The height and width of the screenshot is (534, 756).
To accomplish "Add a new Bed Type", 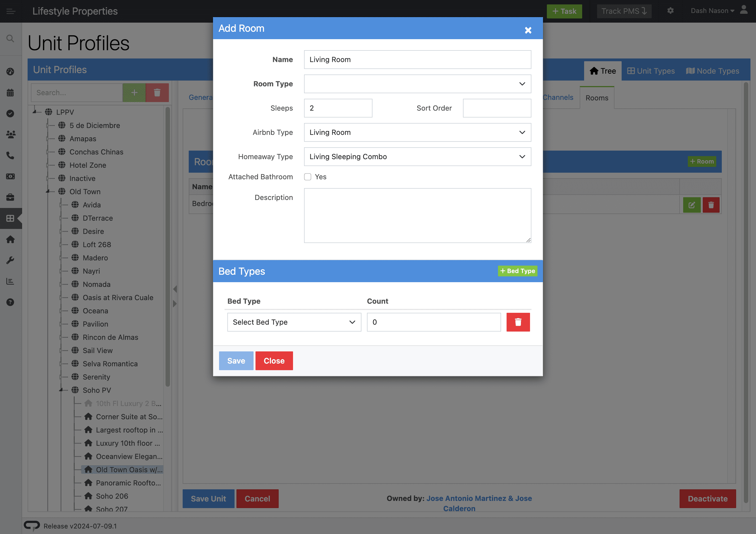I will point(517,271).
